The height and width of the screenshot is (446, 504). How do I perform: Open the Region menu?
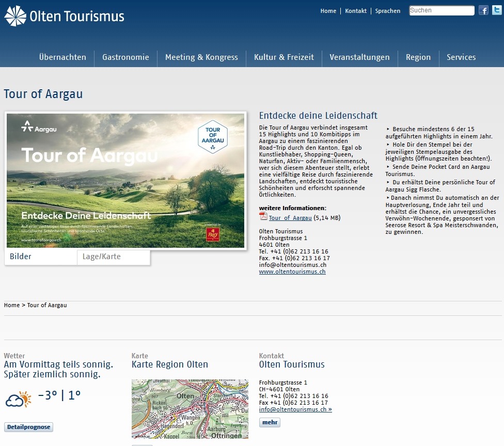click(x=418, y=57)
